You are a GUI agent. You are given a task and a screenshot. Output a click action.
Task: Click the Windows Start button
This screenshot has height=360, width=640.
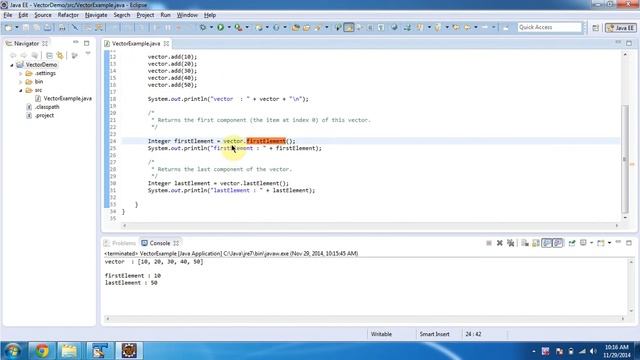pyautogui.click(x=12, y=351)
